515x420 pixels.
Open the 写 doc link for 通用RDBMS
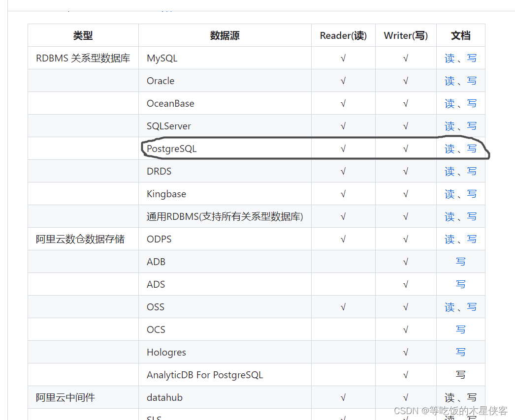click(x=472, y=216)
